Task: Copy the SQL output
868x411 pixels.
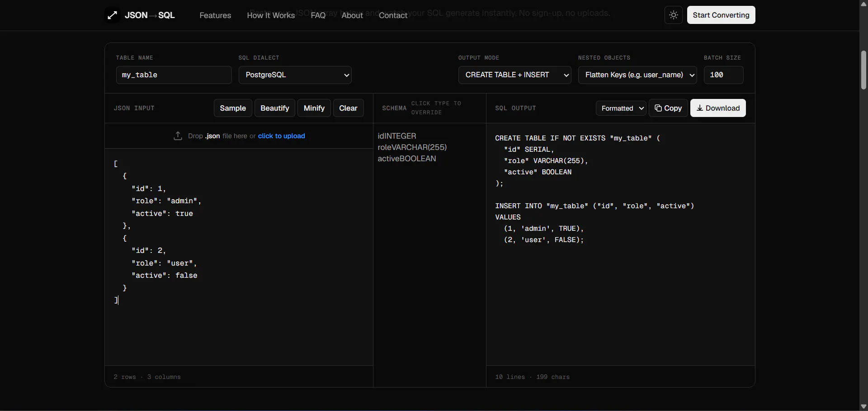Action: tap(668, 108)
